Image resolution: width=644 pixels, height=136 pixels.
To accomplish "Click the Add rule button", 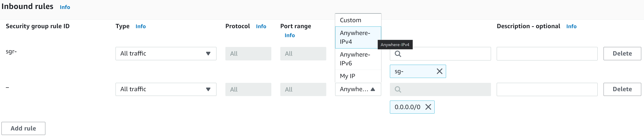I will pos(23,128).
